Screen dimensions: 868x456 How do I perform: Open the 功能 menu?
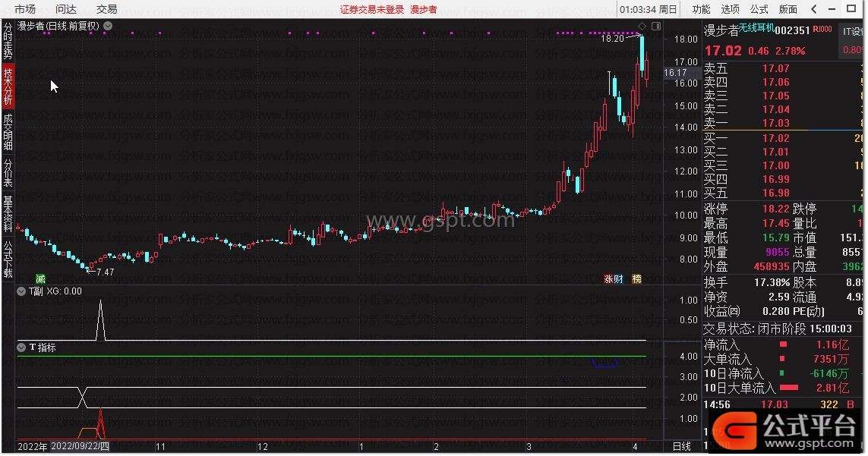click(702, 9)
